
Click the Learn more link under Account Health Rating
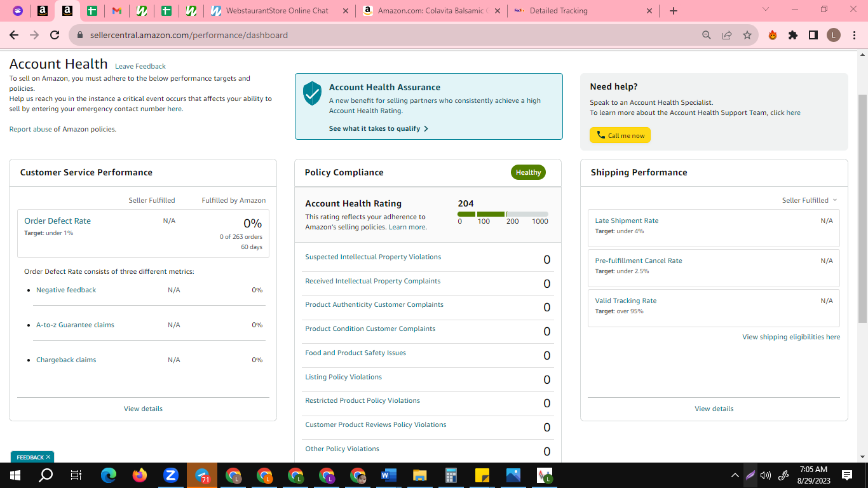tap(407, 227)
